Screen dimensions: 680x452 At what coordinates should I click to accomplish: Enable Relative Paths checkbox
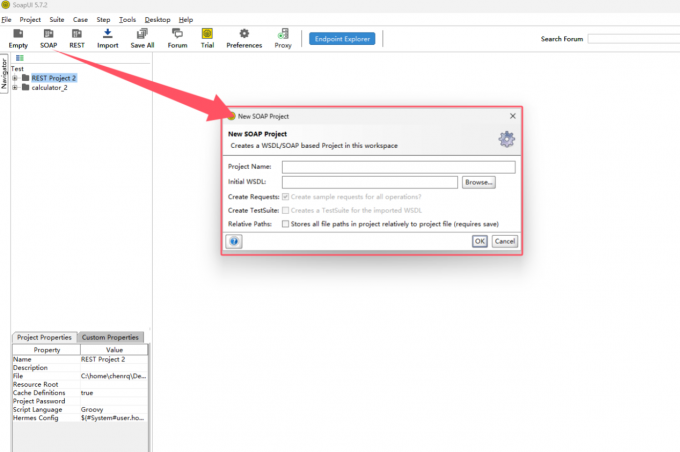pyautogui.click(x=285, y=224)
